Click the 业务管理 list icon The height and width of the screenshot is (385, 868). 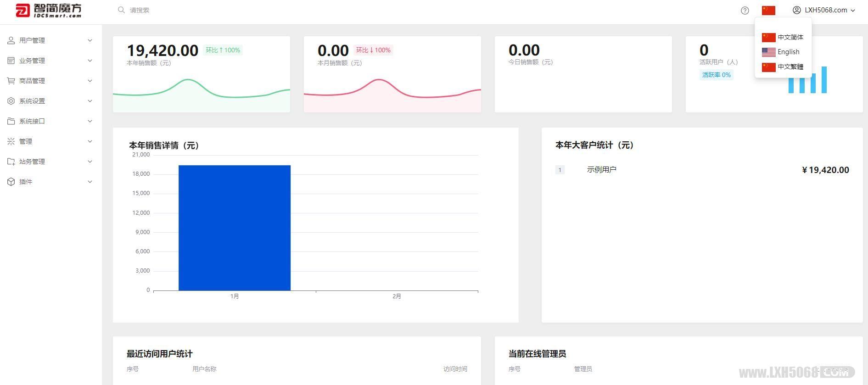point(11,61)
